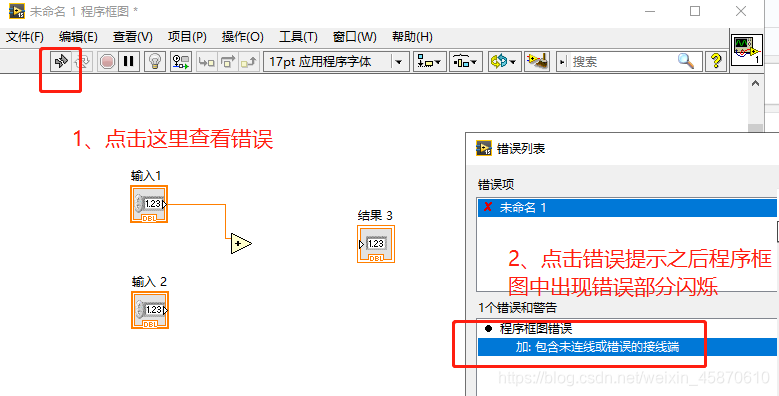779x396 pixels.
Task: Select the 程序框图错误 entry
Action: [536, 329]
